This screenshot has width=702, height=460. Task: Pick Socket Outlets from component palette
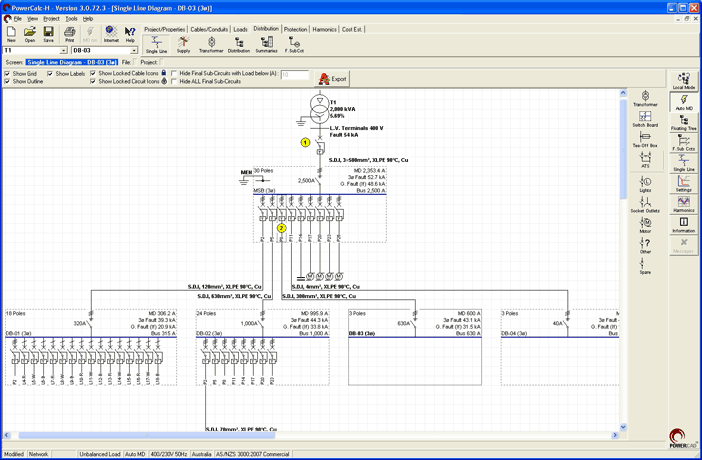645,205
